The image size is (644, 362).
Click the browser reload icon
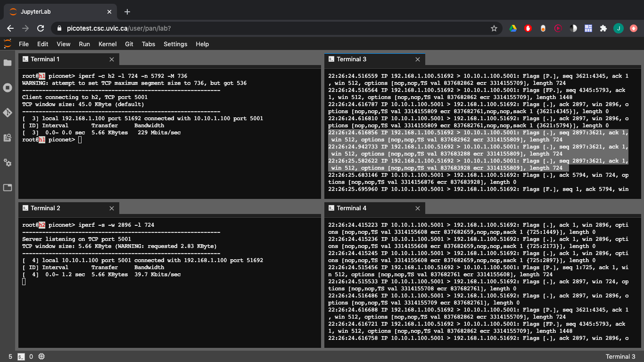[x=41, y=28]
